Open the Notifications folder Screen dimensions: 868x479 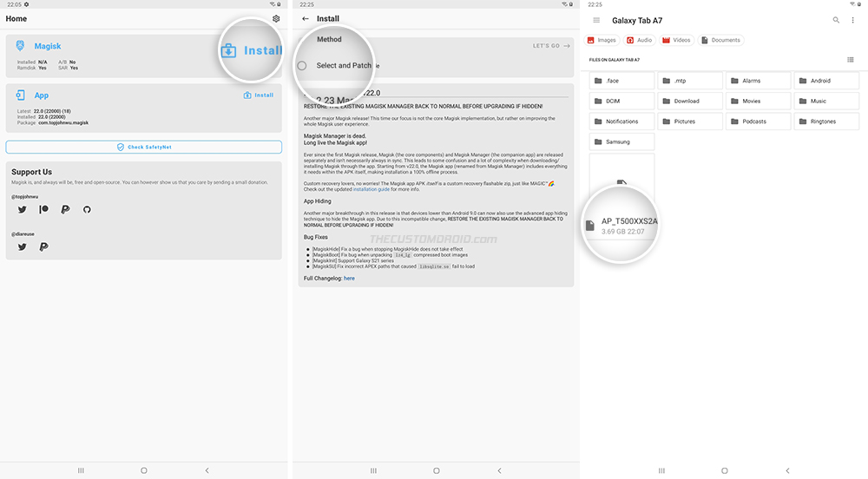(x=621, y=121)
